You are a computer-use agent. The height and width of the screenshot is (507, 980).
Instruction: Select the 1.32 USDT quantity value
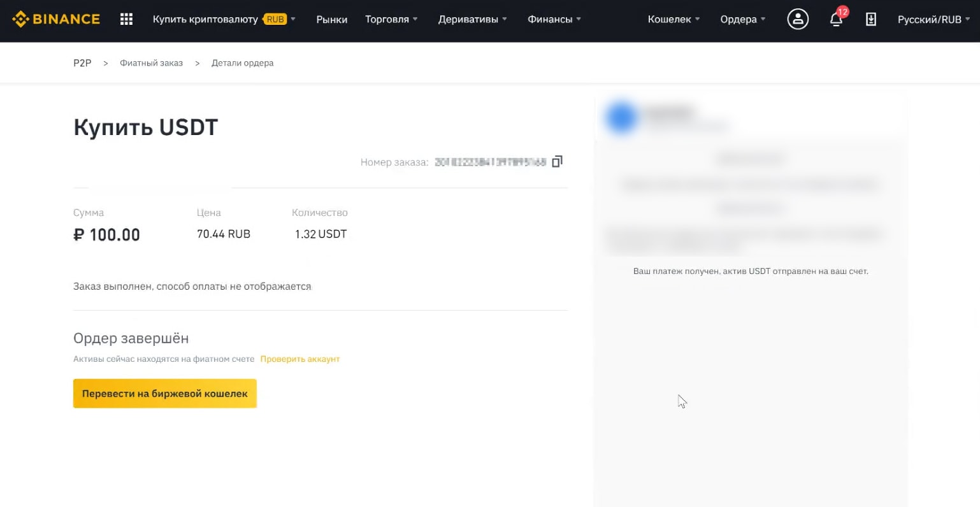321,234
